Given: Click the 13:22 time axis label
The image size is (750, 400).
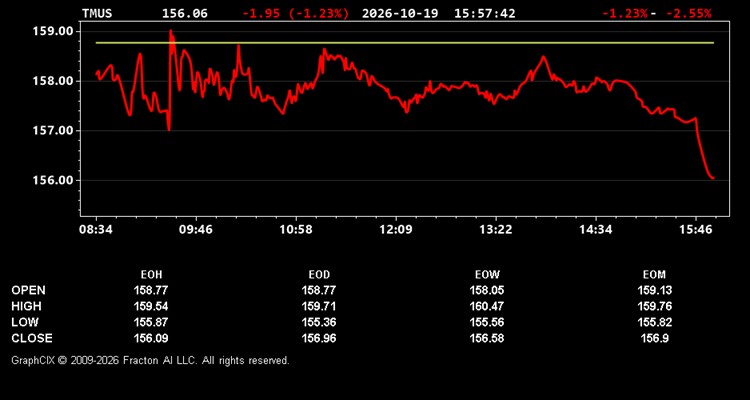Looking at the screenshot, I should click(x=496, y=230).
